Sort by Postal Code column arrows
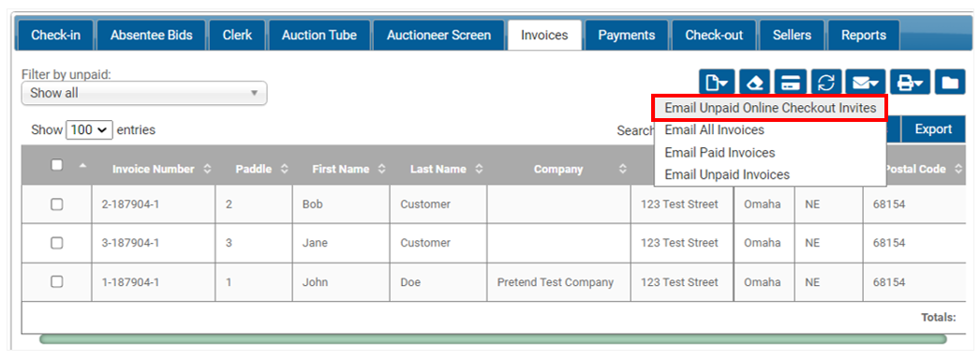980x361 pixels. tap(958, 169)
